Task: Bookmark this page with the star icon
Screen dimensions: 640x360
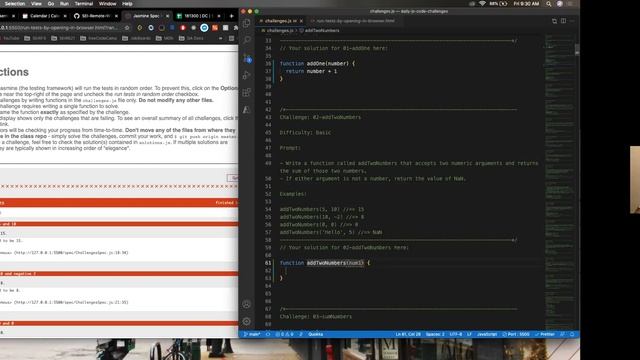Action: pos(127,28)
